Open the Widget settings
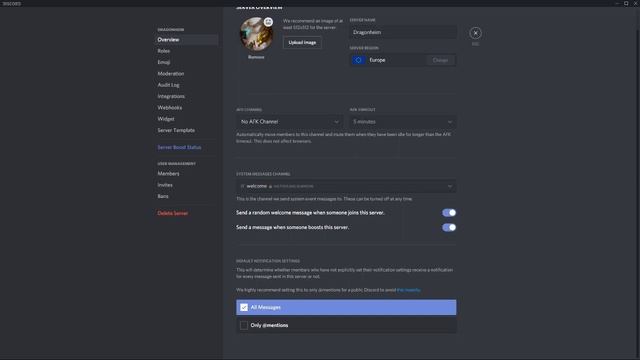This screenshot has width=640, height=360. point(166,119)
